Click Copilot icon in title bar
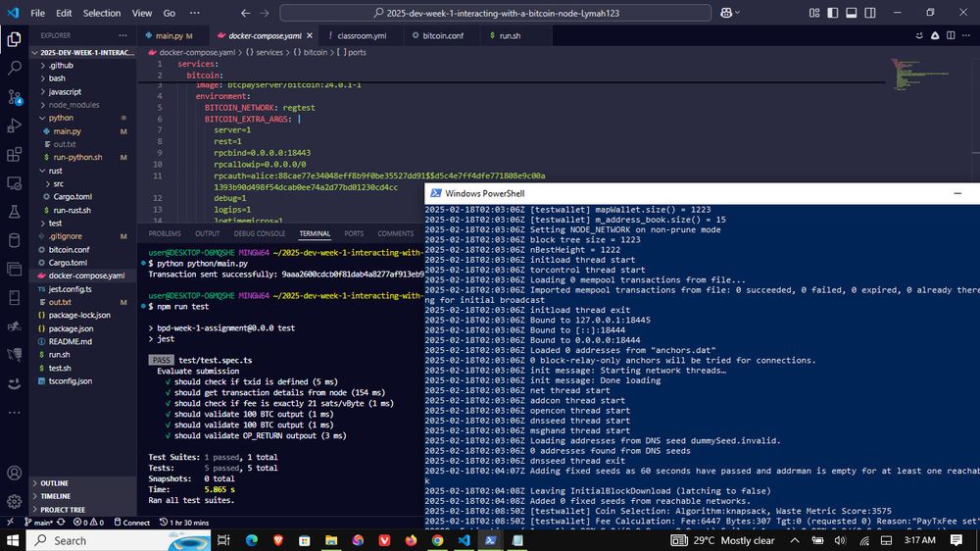980x551 pixels. coord(726,13)
